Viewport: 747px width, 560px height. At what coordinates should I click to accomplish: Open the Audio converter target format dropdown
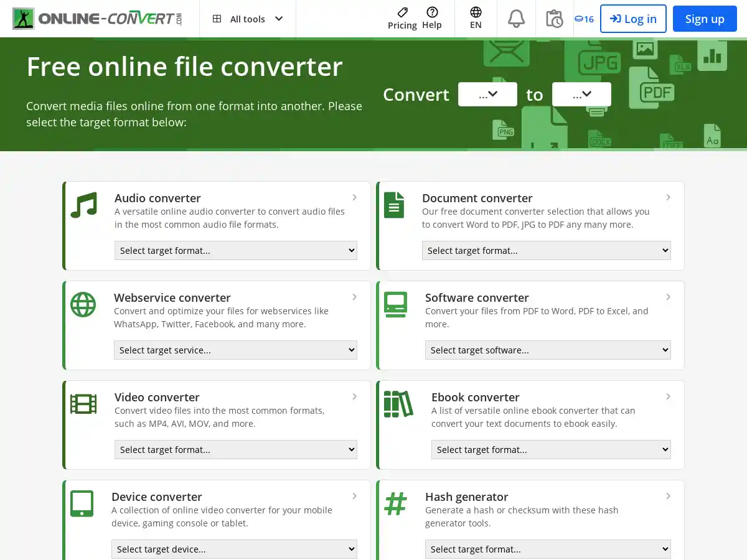(236, 250)
